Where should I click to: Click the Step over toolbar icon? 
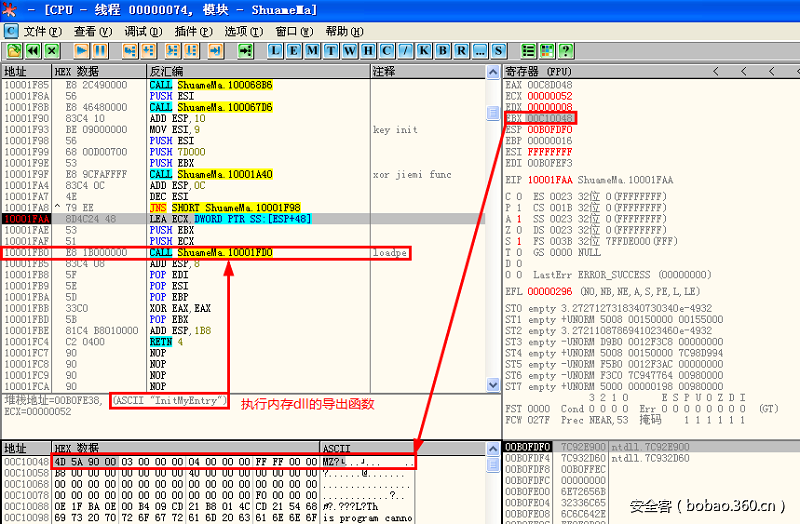pyautogui.click(x=148, y=50)
